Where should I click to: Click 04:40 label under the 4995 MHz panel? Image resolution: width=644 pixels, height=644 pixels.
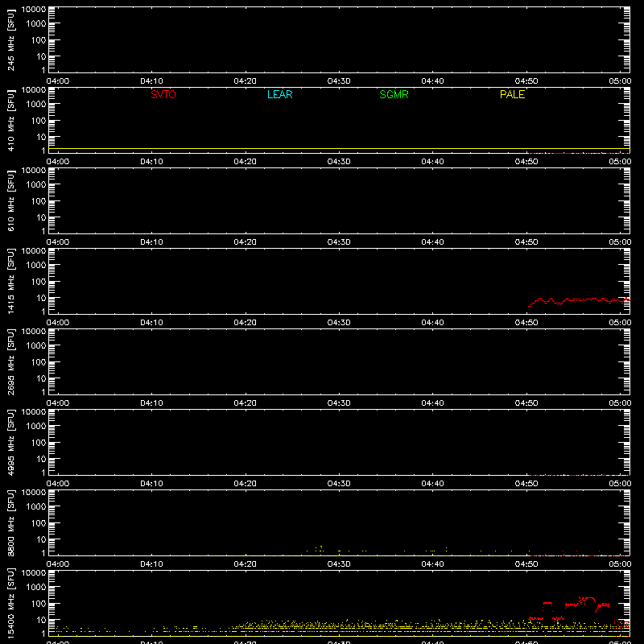(x=432, y=484)
